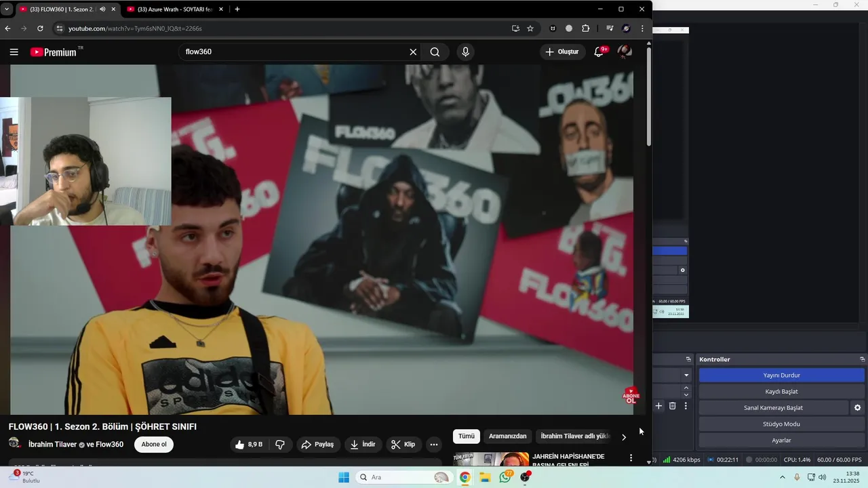Delete selected item with OBS trash icon
The image size is (868, 488).
672,406
